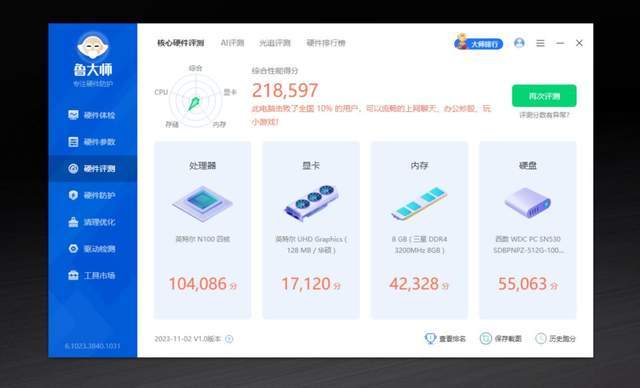This screenshot has height=388, width=640.
Task: Close the 鲁大师 window
Action: click(x=579, y=43)
